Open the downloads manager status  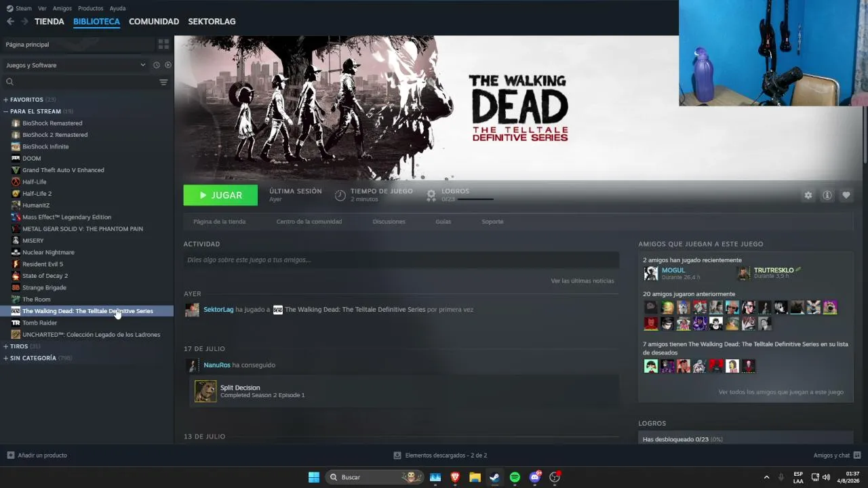click(440, 455)
